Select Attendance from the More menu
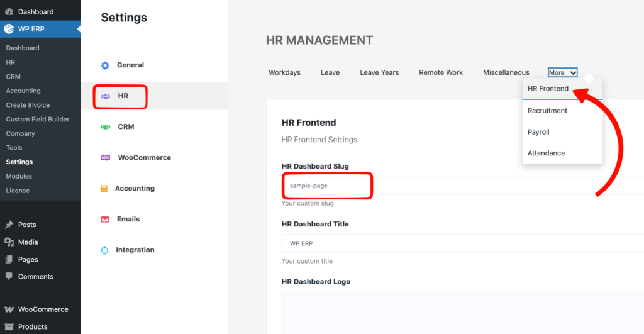The height and width of the screenshot is (334, 644). pyautogui.click(x=546, y=153)
